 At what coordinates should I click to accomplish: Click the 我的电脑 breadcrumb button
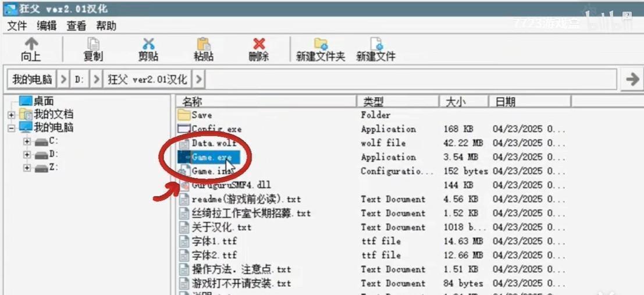(x=33, y=79)
